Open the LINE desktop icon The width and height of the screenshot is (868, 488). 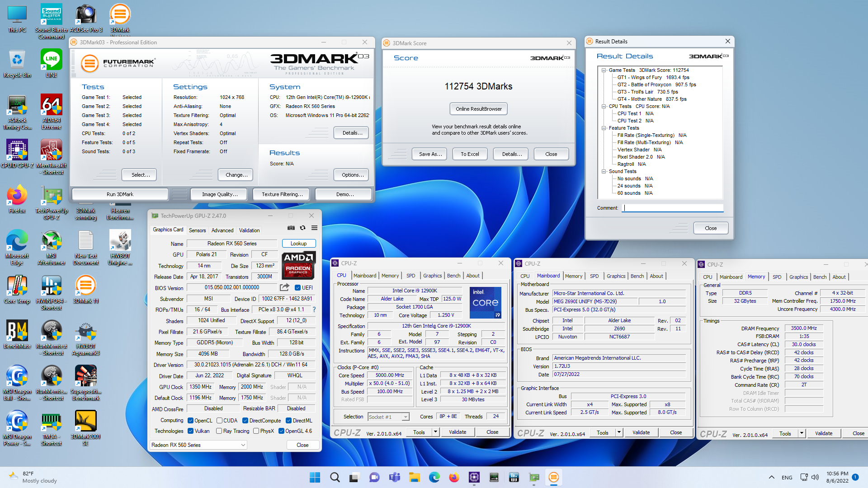(x=51, y=63)
